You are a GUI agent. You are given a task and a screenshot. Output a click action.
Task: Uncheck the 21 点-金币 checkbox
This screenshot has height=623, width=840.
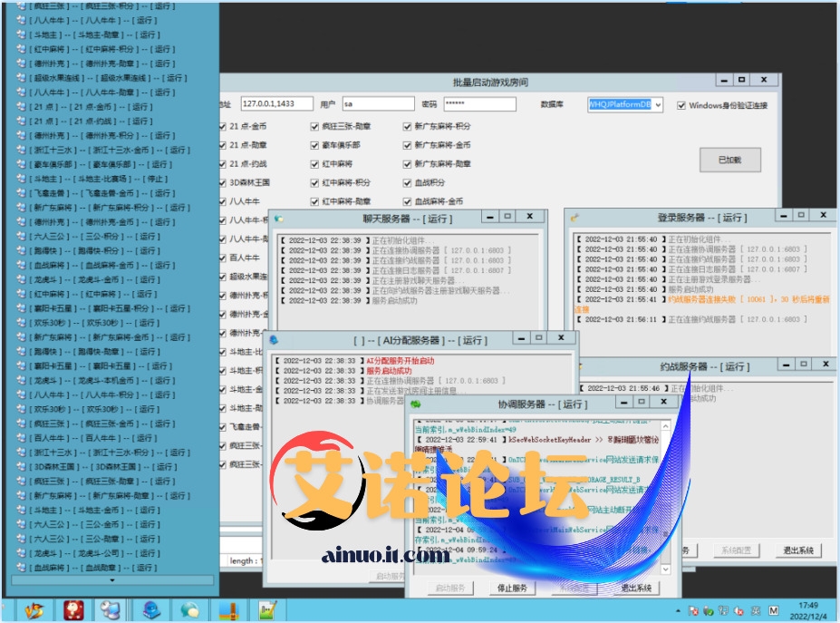pos(222,127)
